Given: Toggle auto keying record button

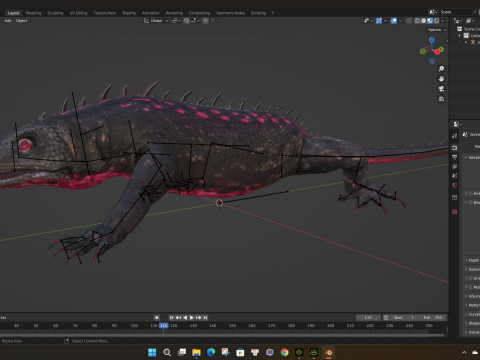Looking at the screenshot, I should coord(157,318).
